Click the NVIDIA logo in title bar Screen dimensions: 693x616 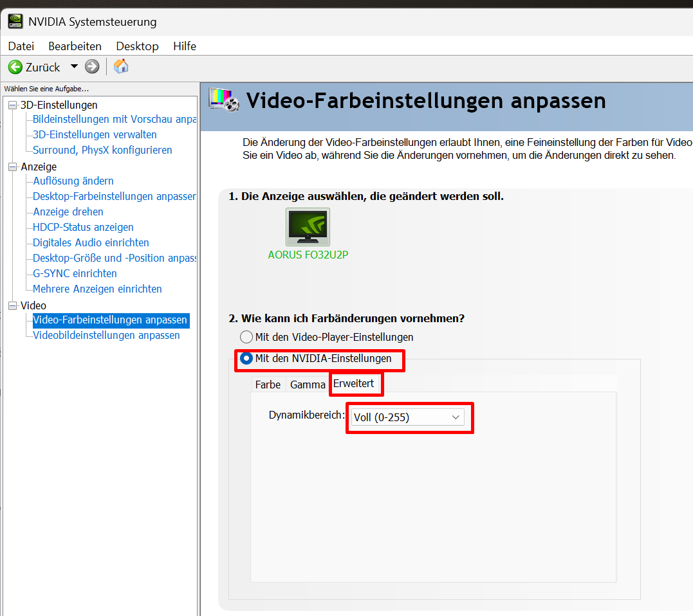coord(15,21)
